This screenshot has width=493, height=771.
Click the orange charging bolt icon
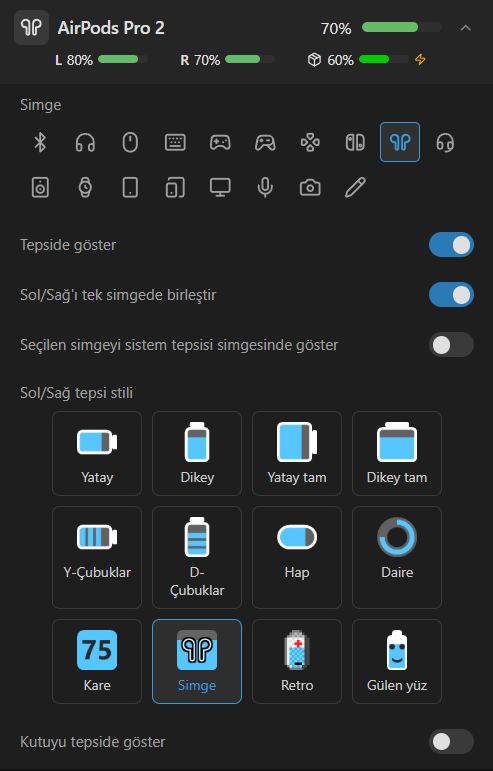pyautogui.click(x=420, y=59)
